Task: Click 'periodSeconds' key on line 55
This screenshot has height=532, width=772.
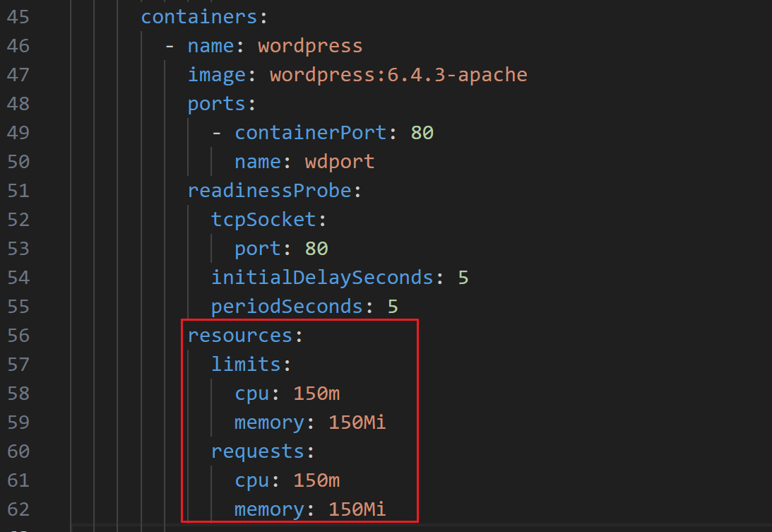Action: pyautogui.click(x=286, y=307)
